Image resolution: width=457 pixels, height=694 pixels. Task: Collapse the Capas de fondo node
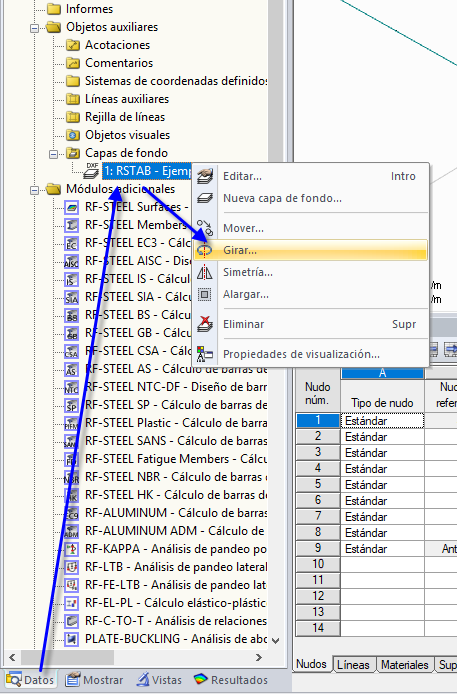coord(54,154)
